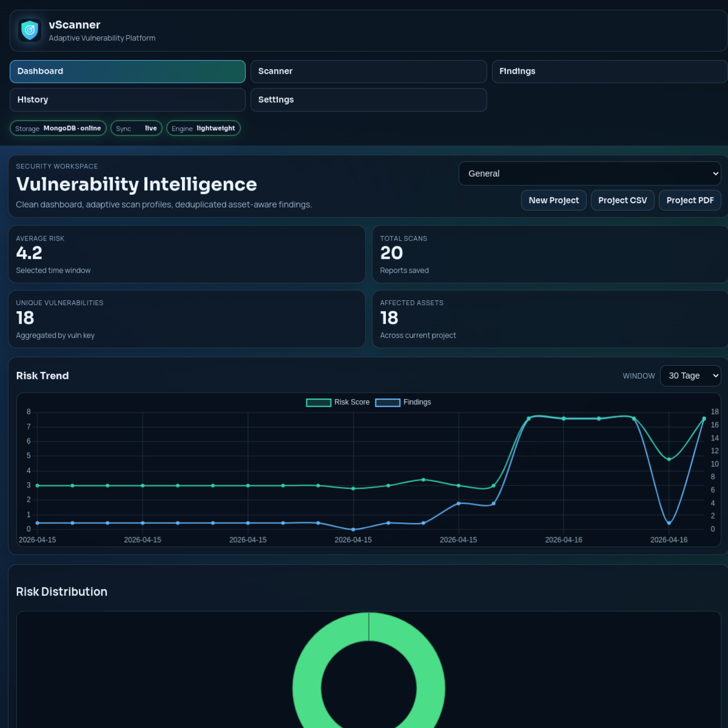Click the MongoDB storage status badge
This screenshot has height=728, width=728.
pos(58,128)
